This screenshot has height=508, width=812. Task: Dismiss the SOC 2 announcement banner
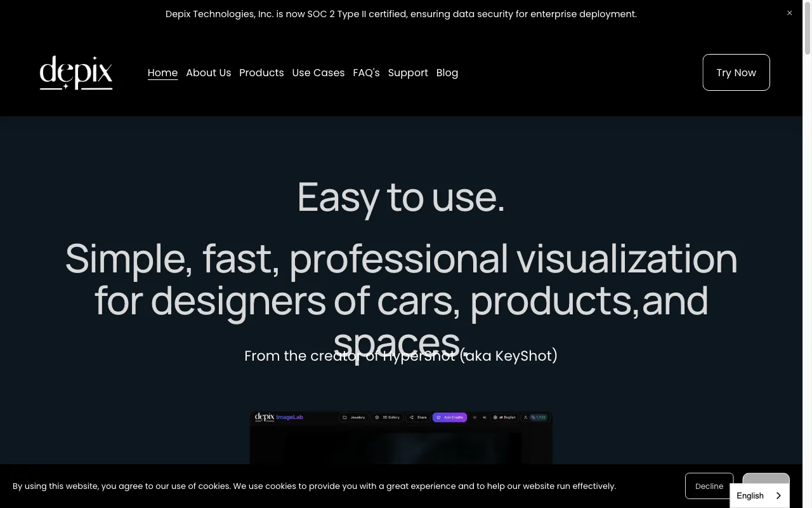pyautogui.click(x=789, y=13)
